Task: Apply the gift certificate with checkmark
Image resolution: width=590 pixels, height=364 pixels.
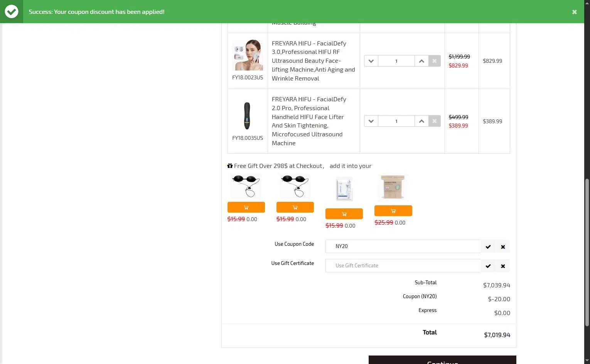Action: [x=488, y=266]
